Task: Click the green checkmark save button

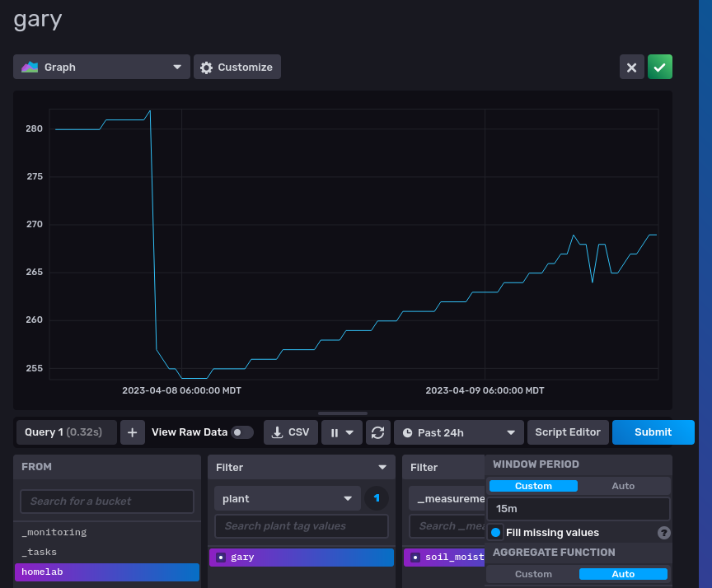Action: tap(659, 68)
